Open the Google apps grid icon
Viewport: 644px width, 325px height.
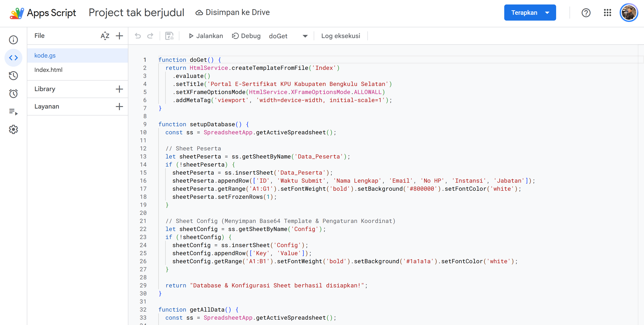[608, 13]
